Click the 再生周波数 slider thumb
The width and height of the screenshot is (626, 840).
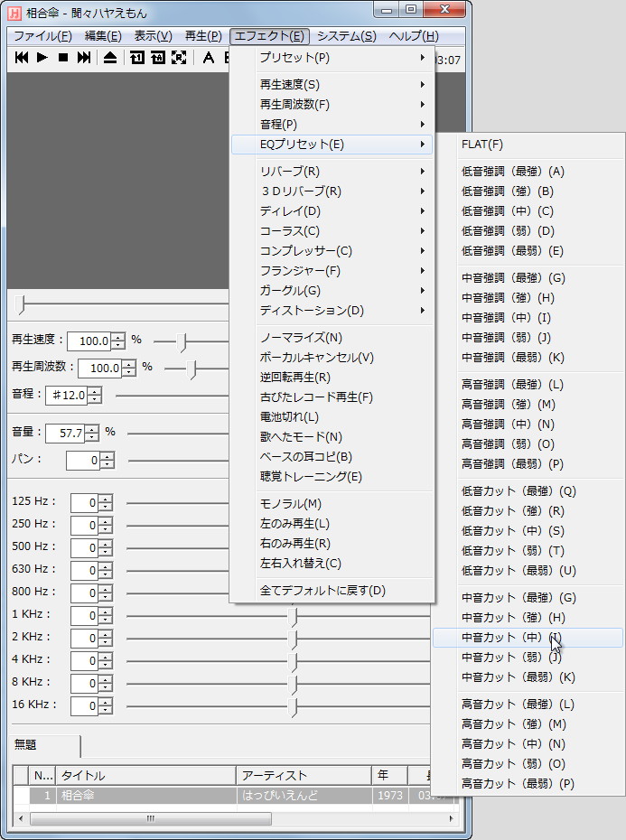[192, 369]
